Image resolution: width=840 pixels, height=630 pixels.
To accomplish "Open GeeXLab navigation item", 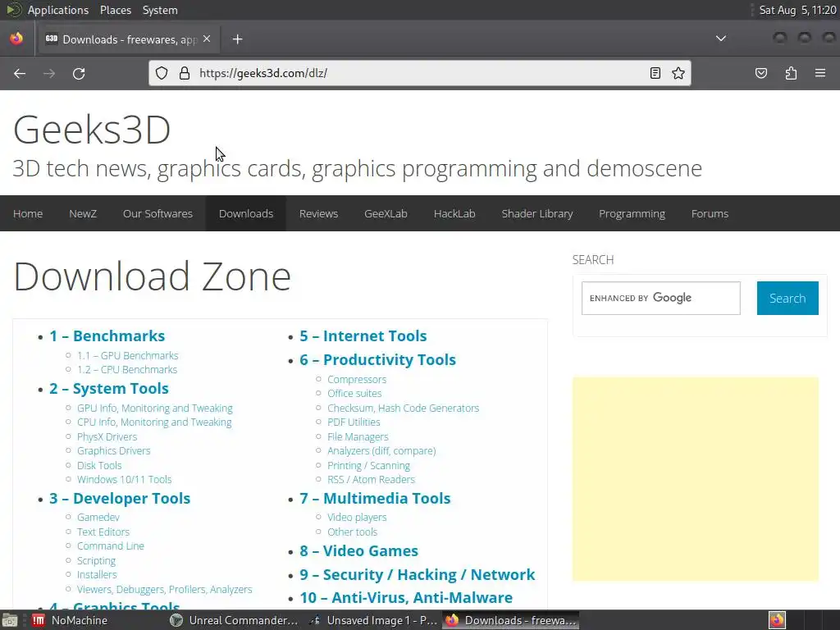I will pos(386,213).
